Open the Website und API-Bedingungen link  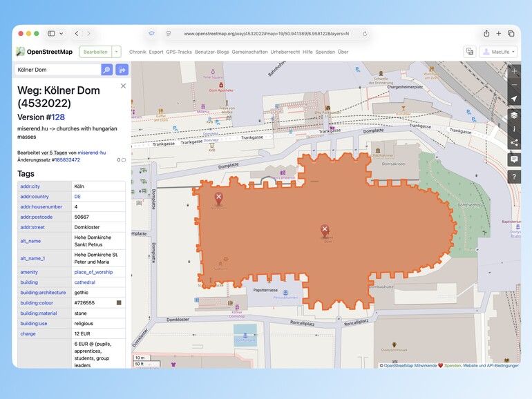(491, 366)
